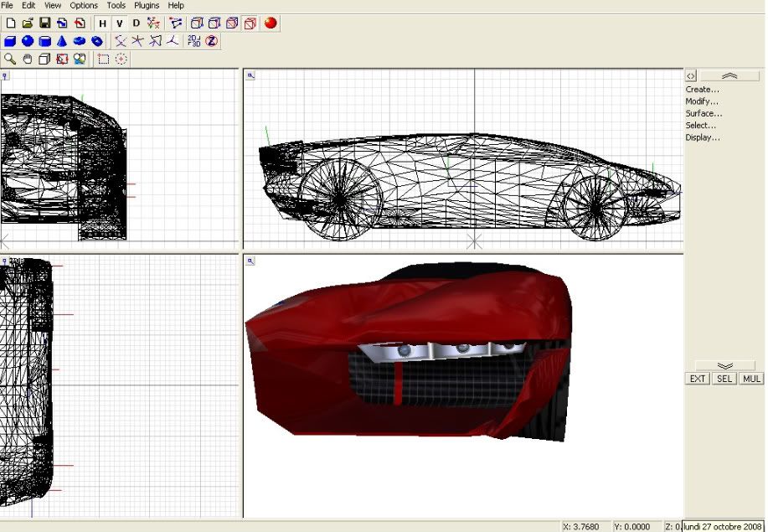Pick the blue torus primitive icon
This screenshot has width=768, height=532.
(80, 41)
